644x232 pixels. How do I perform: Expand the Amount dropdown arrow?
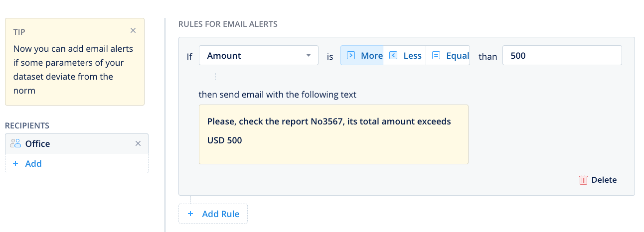(x=309, y=55)
